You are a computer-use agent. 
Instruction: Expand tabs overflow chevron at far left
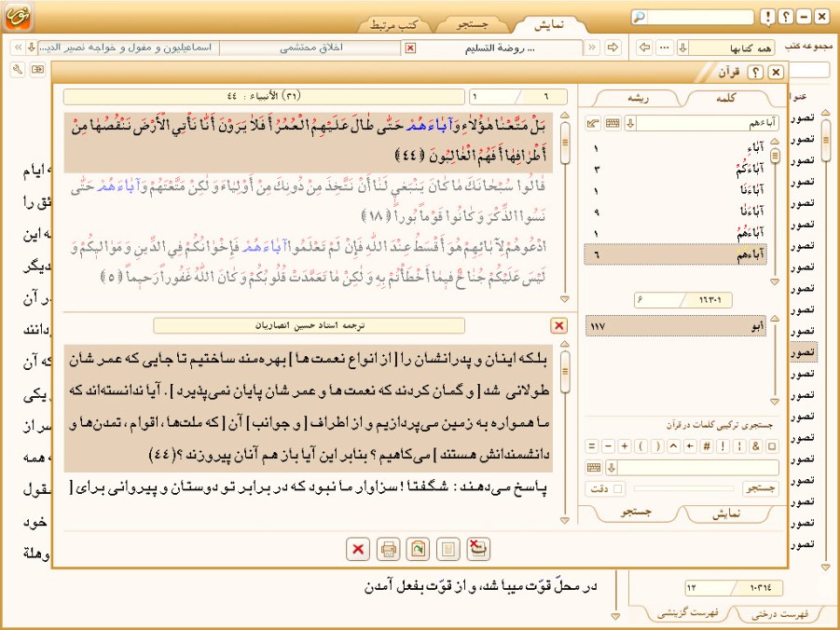[18, 48]
